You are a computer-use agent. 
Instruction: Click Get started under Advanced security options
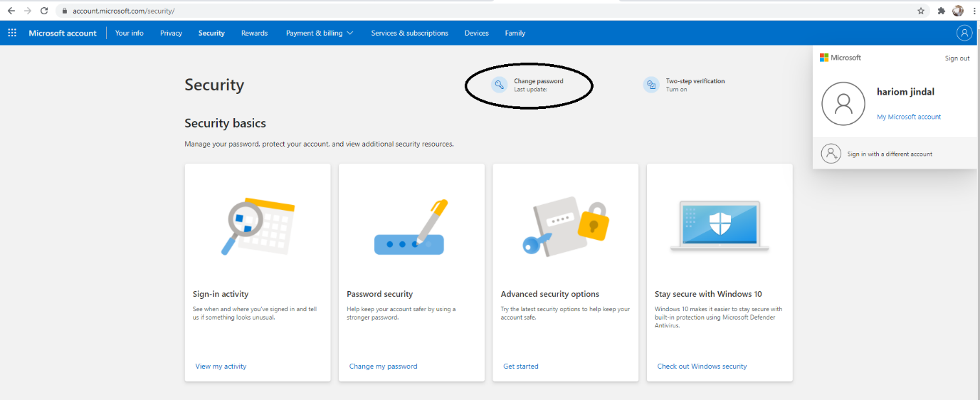tap(520, 367)
